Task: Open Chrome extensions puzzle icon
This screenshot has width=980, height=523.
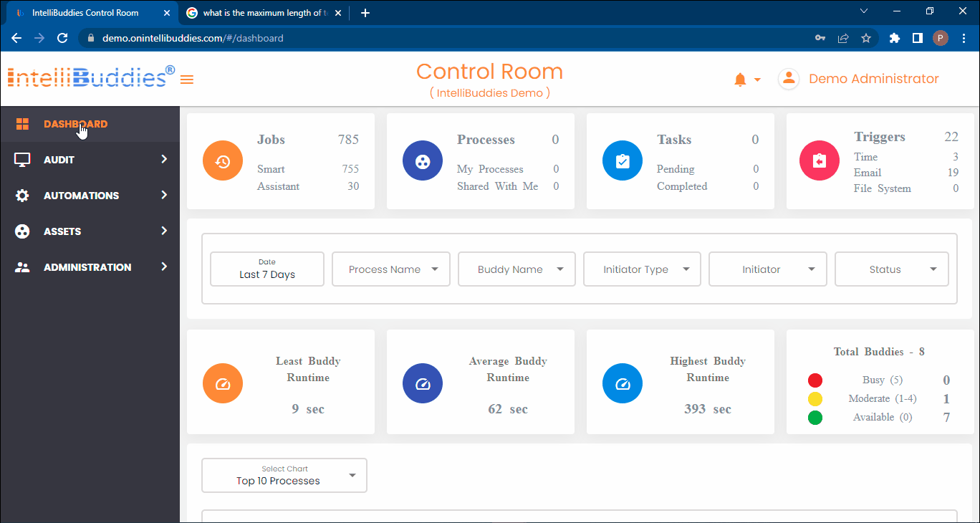Action: pos(894,38)
